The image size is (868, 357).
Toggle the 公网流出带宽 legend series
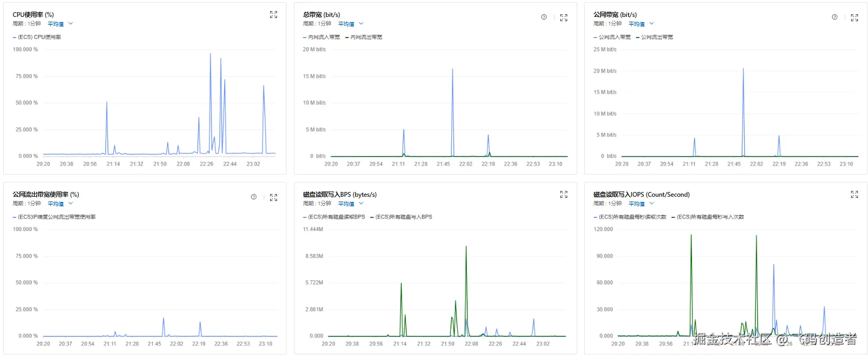tap(654, 37)
